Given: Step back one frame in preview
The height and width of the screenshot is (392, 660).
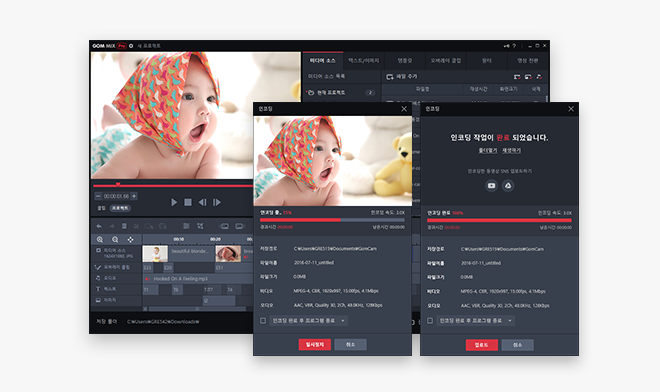Looking at the screenshot, I should pyautogui.click(x=202, y=203).
